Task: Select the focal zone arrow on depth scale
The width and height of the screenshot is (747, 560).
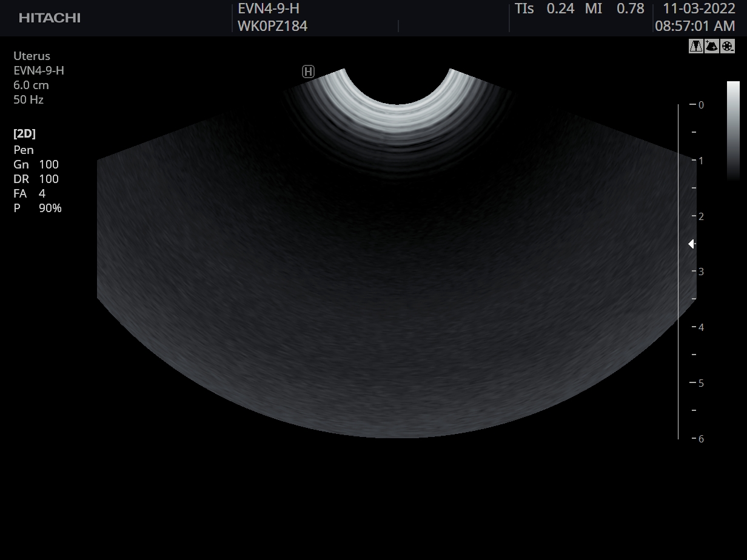Action: (x=691, y=244)
